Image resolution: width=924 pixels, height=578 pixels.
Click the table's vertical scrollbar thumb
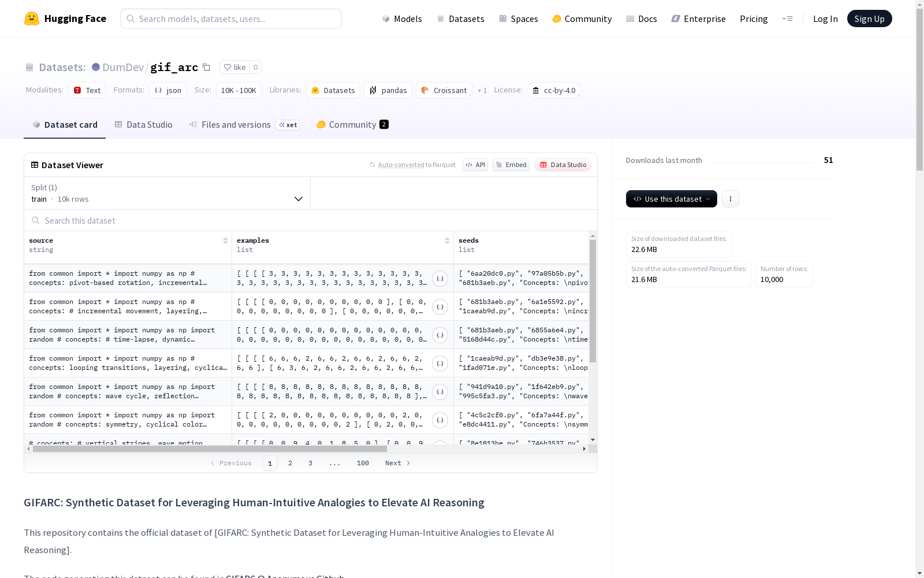[593, 301]
